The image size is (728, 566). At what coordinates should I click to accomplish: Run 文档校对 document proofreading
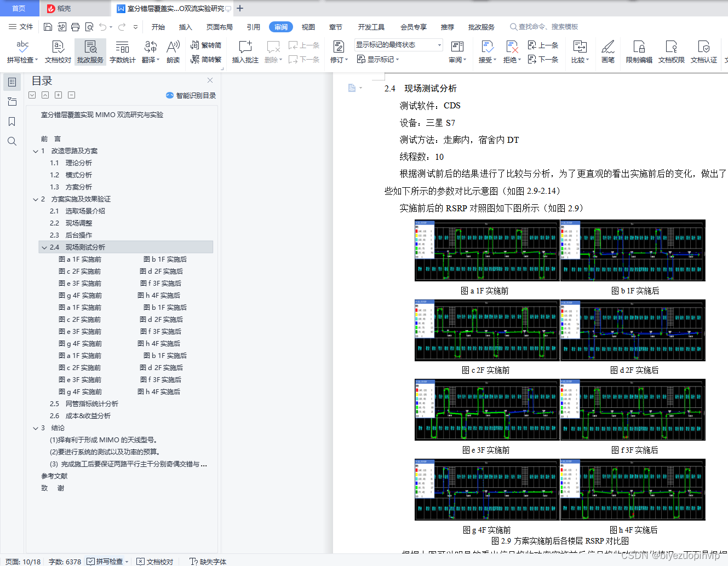click(58, 52)
